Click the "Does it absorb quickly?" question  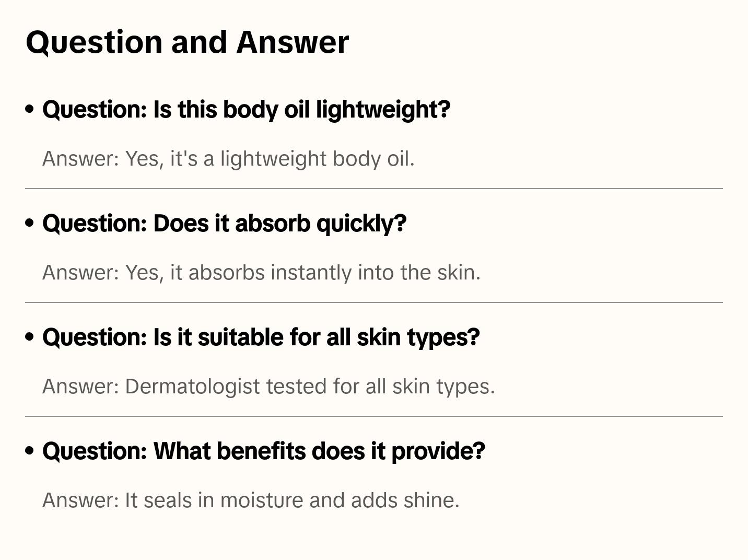[224, 224]
